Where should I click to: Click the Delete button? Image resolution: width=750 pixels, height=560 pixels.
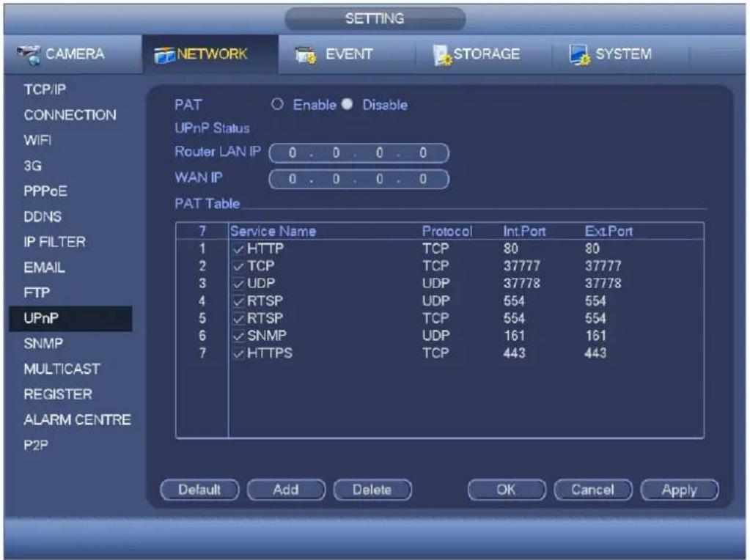372,490
